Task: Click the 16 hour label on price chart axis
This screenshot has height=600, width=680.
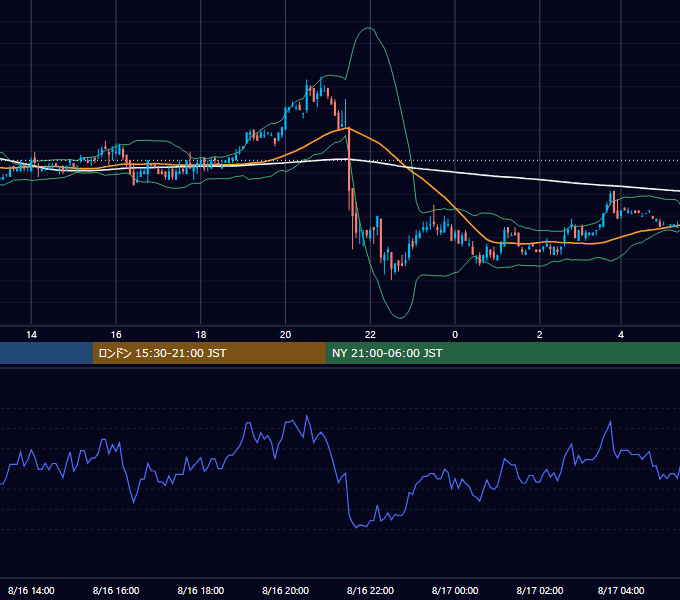Action: (116, 335)
